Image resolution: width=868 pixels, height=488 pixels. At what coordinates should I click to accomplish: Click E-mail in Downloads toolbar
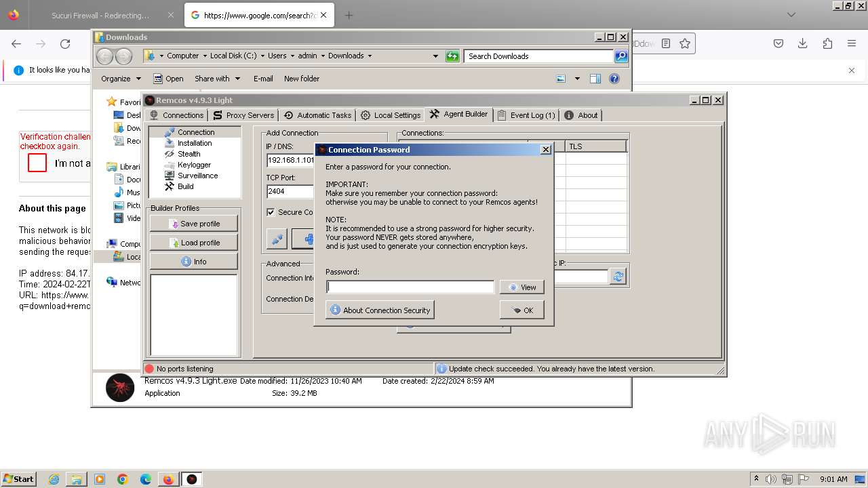click(263, 79)
